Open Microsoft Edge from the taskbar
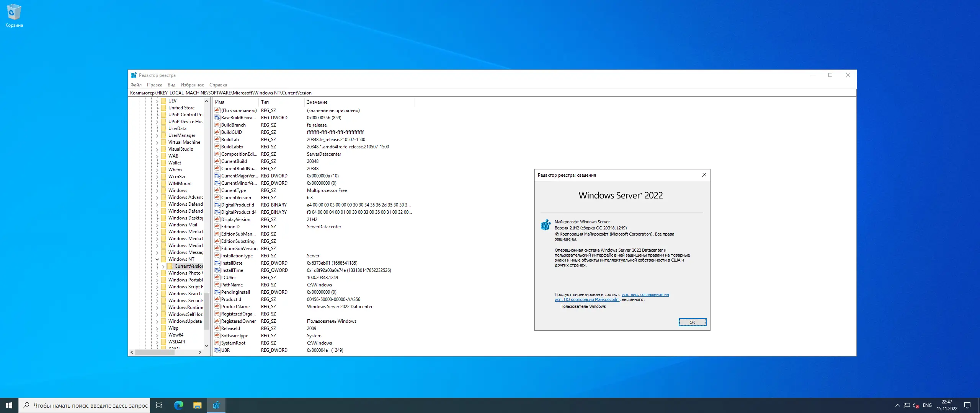980x413 pixels. 179,405
